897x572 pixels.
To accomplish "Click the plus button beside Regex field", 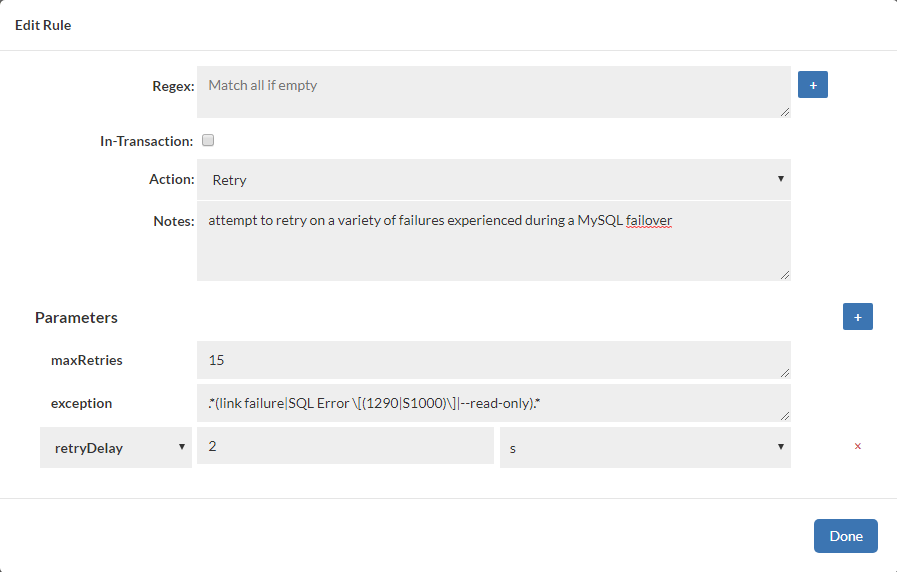I will click(x=812, y=86).
